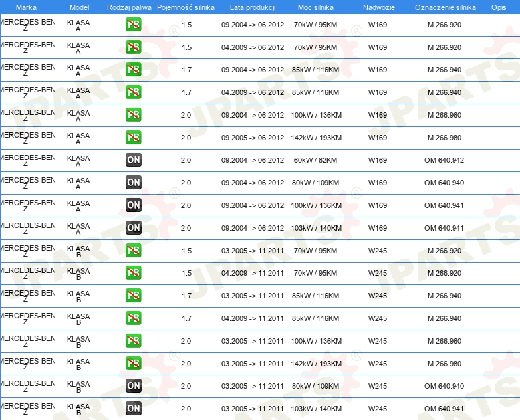Select capacity 2.0 in Klasa A M 266.980 row

point(186,138)
